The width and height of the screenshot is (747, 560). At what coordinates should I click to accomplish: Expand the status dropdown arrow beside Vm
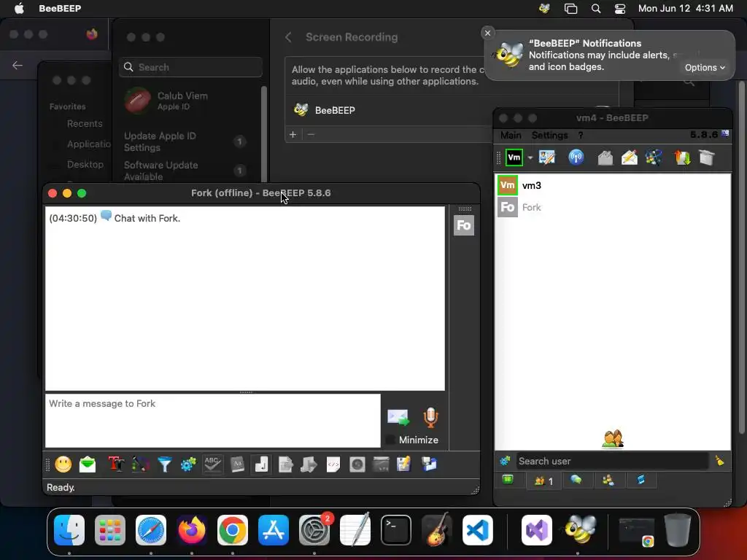tap(530, 157)
